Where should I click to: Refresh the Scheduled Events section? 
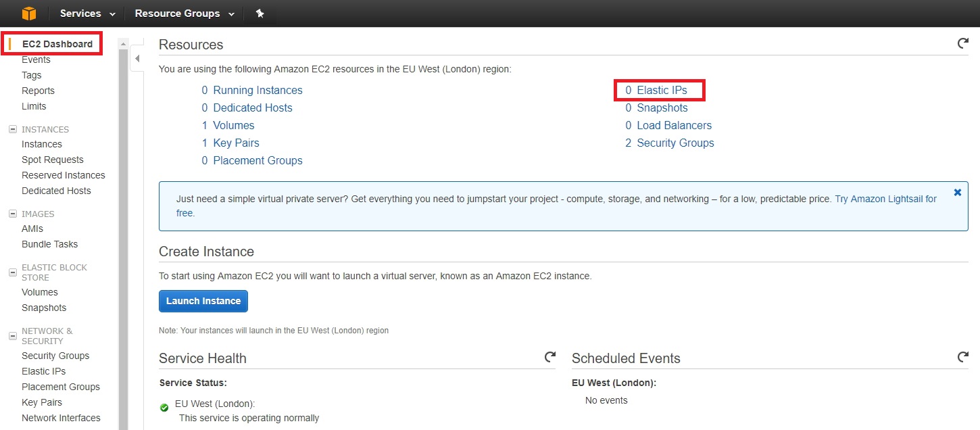coord(963,356)
